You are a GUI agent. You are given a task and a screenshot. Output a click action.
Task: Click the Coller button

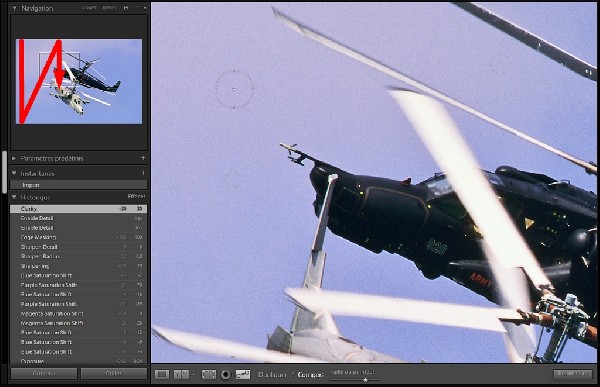coord(114,373)
